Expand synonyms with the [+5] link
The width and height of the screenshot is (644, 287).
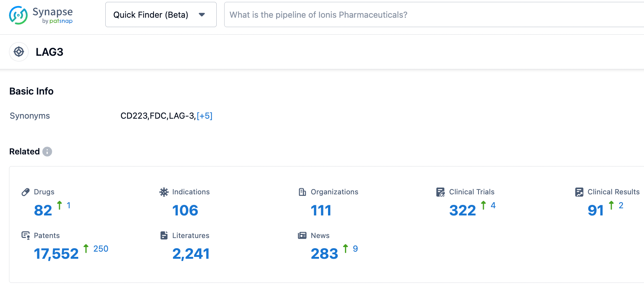click(x=204, y=116)
